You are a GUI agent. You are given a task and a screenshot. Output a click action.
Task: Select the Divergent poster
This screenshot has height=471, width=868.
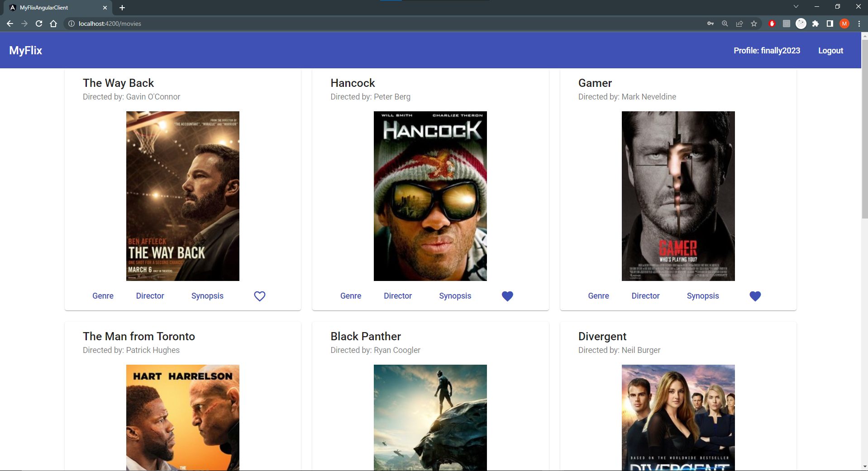[678, 417]
